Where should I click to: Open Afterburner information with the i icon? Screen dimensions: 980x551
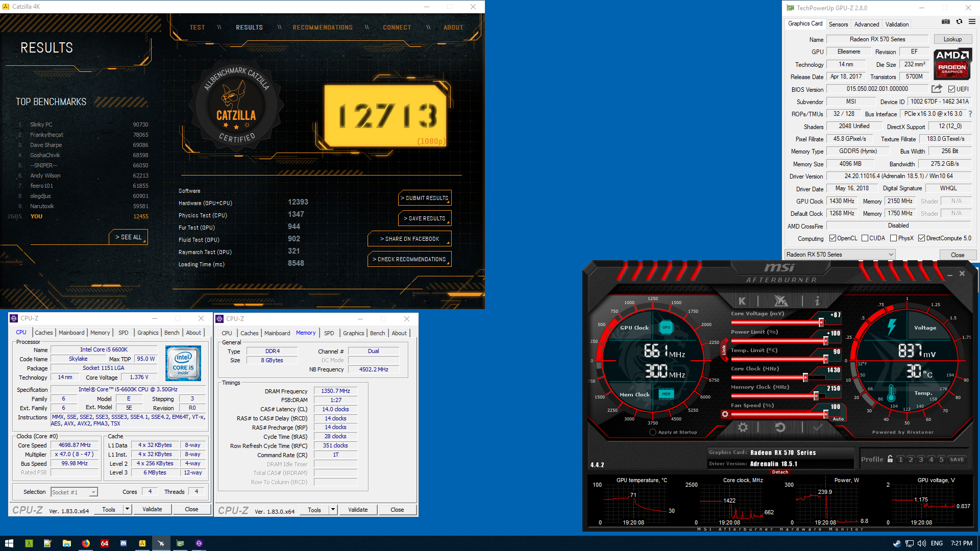tap(817, 301)
